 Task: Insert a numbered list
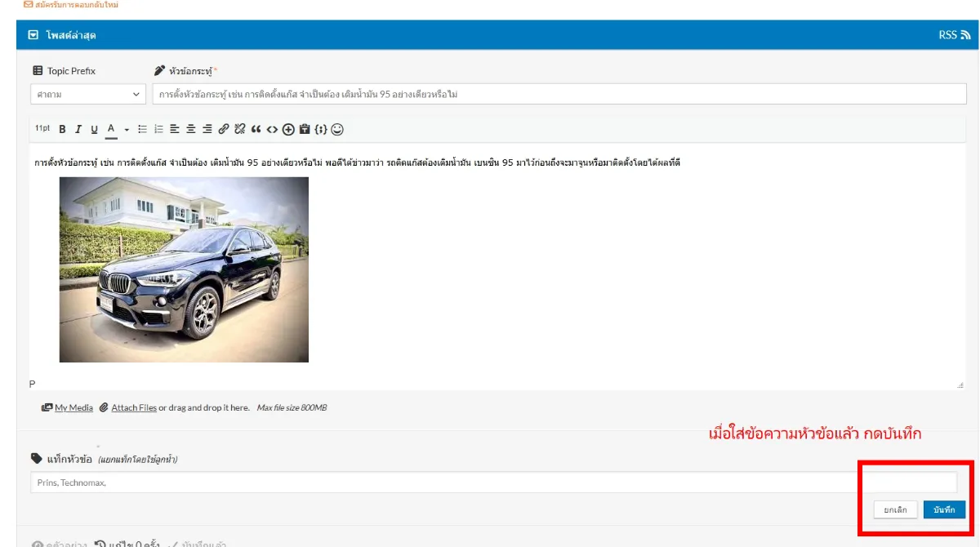coord(158,129)
